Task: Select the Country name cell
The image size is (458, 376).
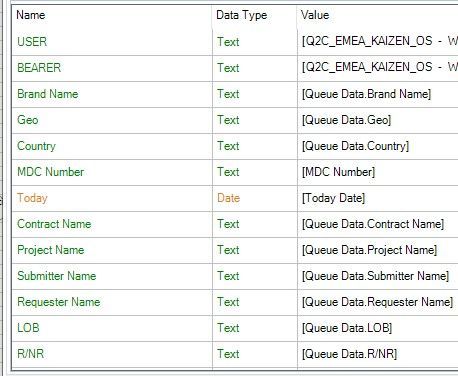Action: (x=112, y=146)
